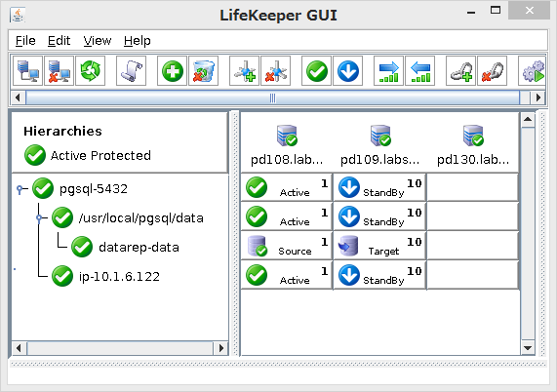Click the toolbar scroll left arrow
The height and width of the screenshot is (392, 557).
(18, 98)
